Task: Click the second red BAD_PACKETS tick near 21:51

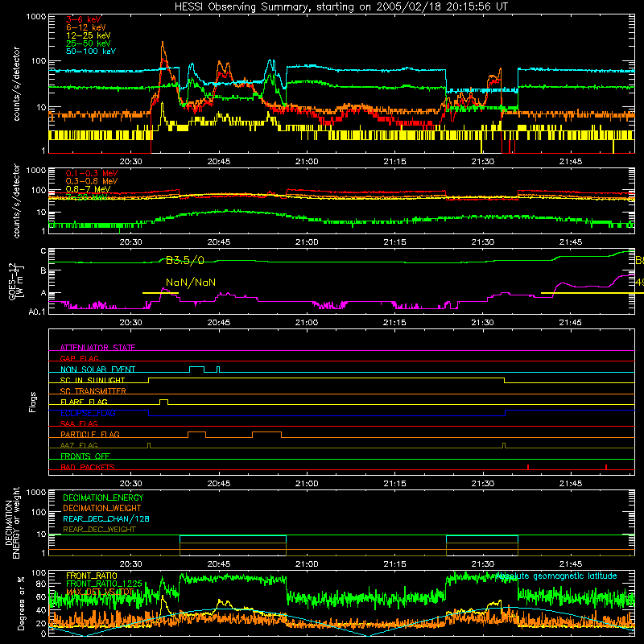Action: click(606, 467)
